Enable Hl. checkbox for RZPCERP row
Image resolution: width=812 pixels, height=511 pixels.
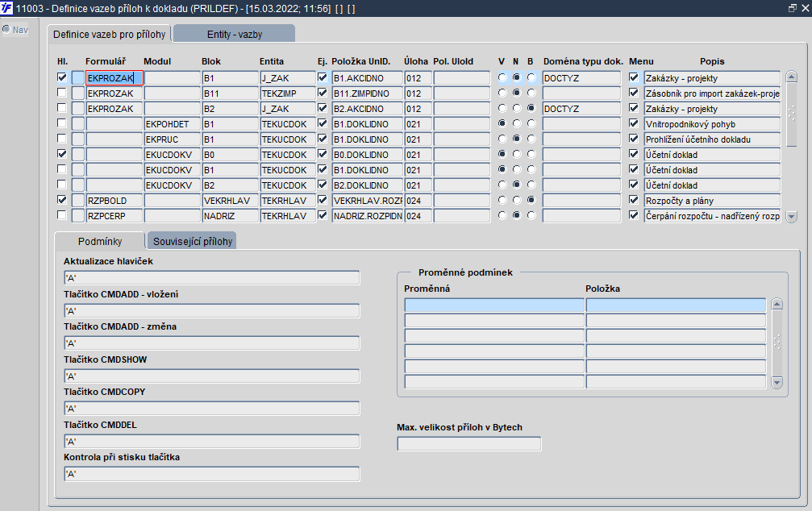62,215
